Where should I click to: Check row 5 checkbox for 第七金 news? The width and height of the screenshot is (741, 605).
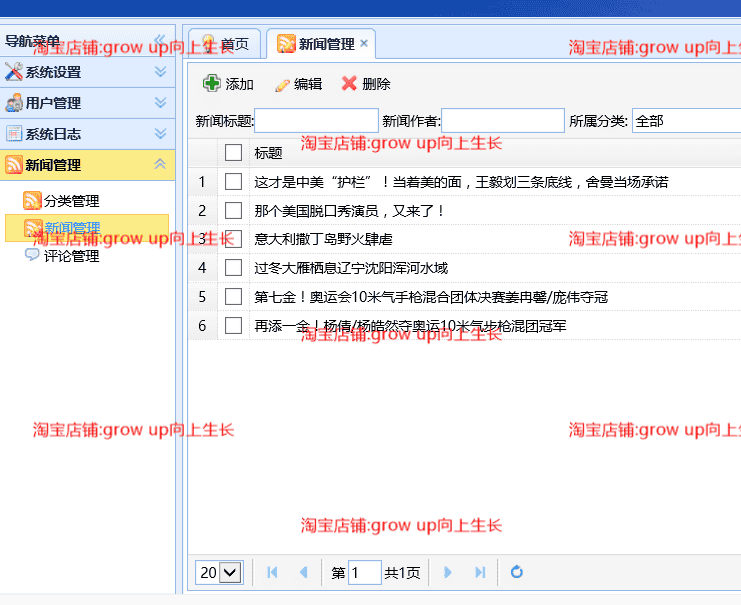233,297
